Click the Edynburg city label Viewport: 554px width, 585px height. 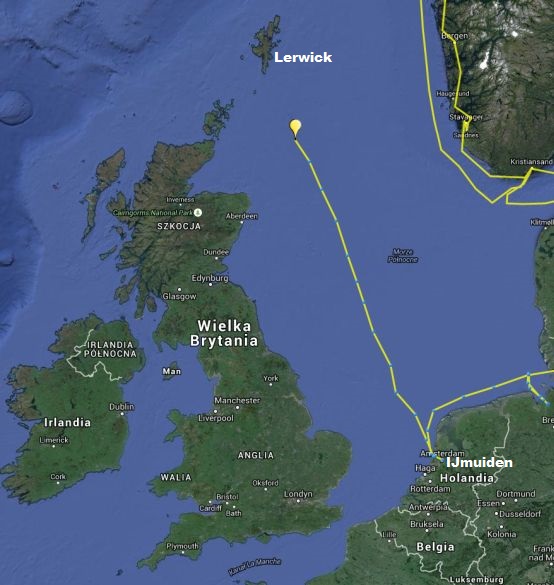210,278
